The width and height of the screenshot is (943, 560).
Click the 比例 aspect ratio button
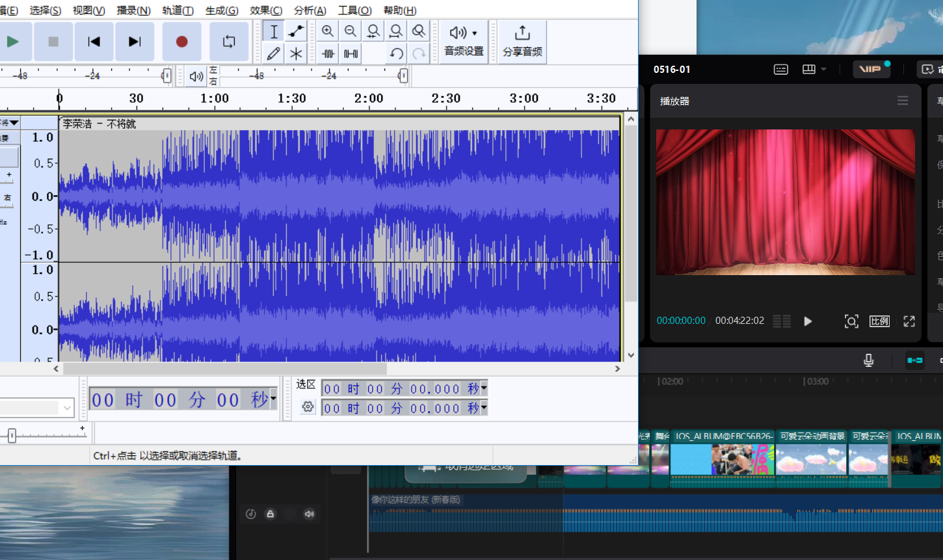(x=879, y=321)
